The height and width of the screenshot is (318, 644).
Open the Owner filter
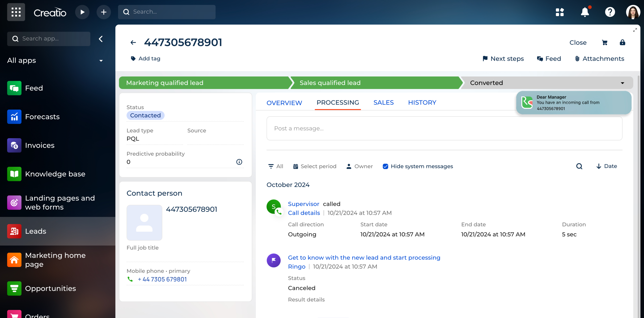360,166
